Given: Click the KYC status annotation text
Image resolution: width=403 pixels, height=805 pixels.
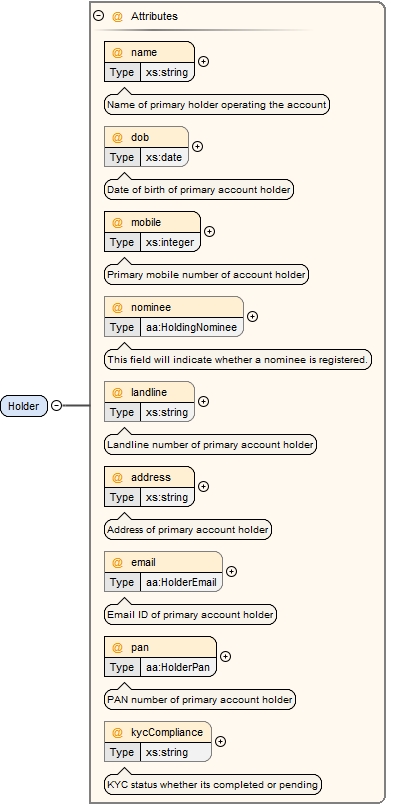Looking at the screenshot, I should pyautogui.click(x=213, y=785).
